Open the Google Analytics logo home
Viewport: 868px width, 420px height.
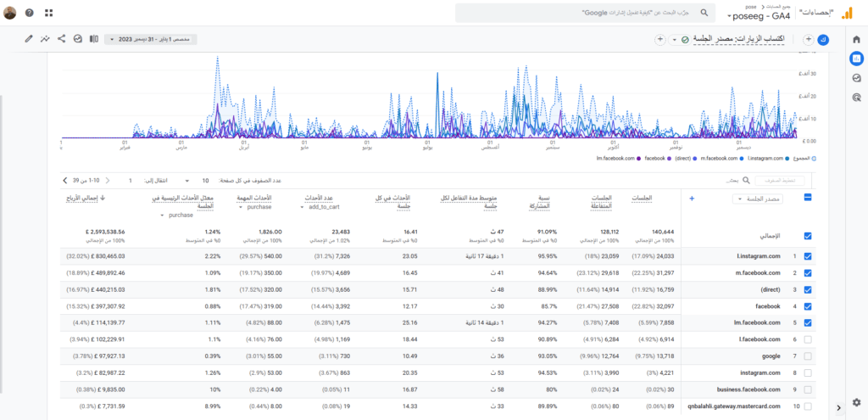click(x=847, y=13)
